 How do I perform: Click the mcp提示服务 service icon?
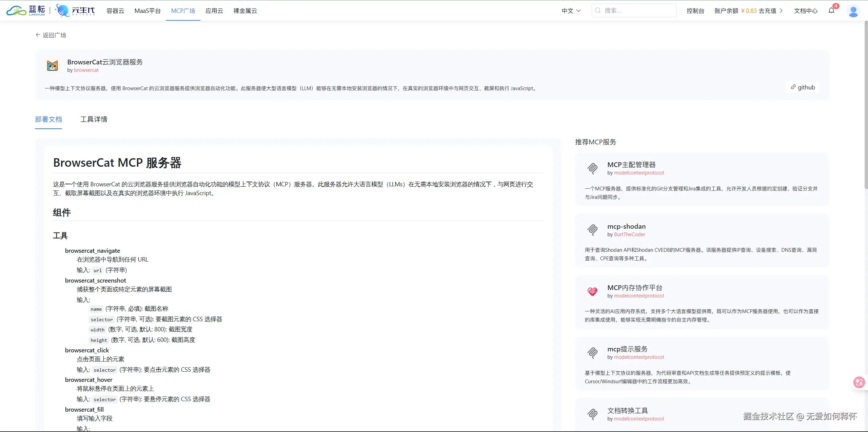592,353
